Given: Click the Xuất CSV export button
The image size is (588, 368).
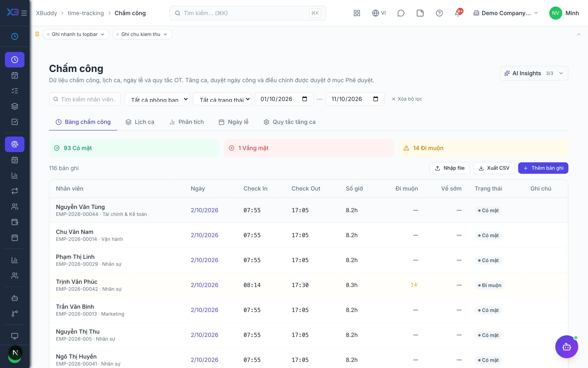Looking at the screenshot, I should [x=494, y=168].
